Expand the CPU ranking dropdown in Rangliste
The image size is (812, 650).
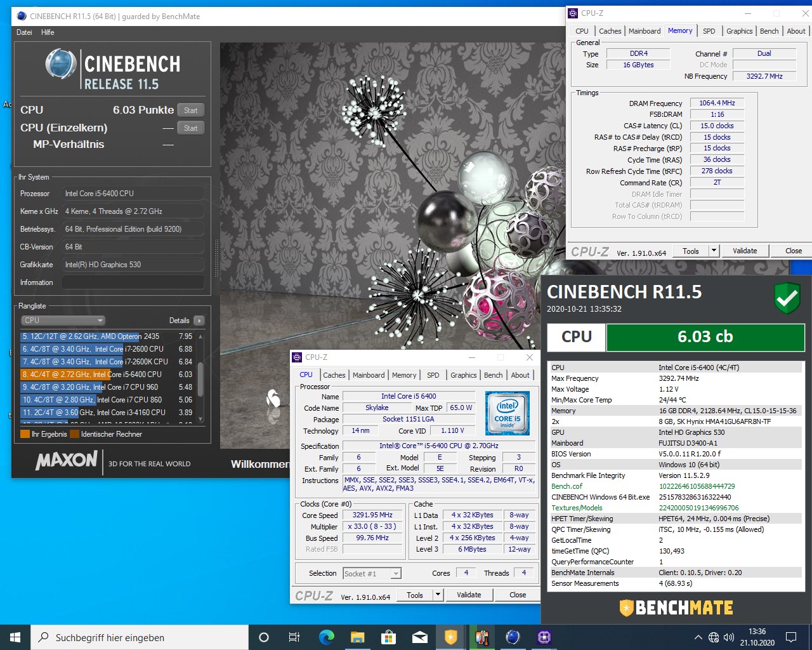[x=63, y=321]
